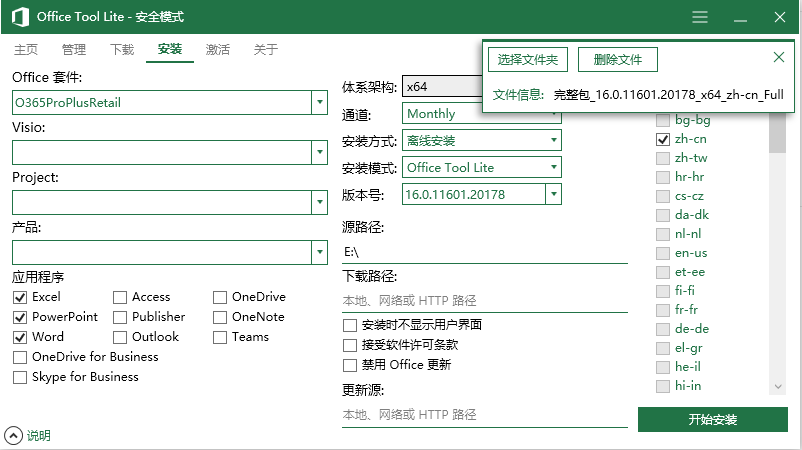Check the en-us language checkbox
Image resolution: width=802 pixels, height=450 pixels.
pyautogui.click(x=663, y=253)
